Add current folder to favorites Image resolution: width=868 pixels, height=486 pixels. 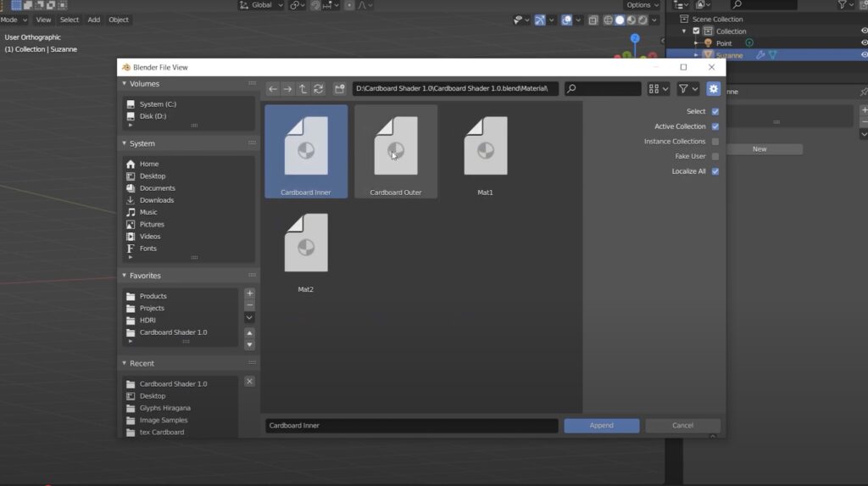[x=250, y=293]
